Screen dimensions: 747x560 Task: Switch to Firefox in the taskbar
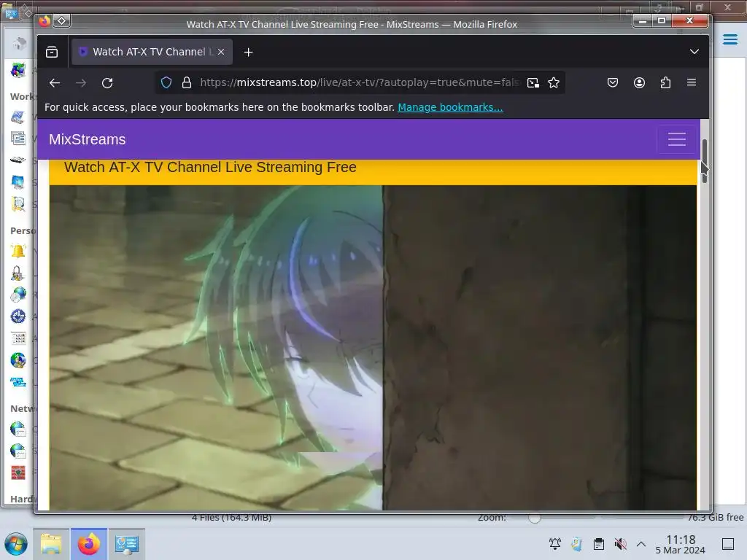[89, 544]
